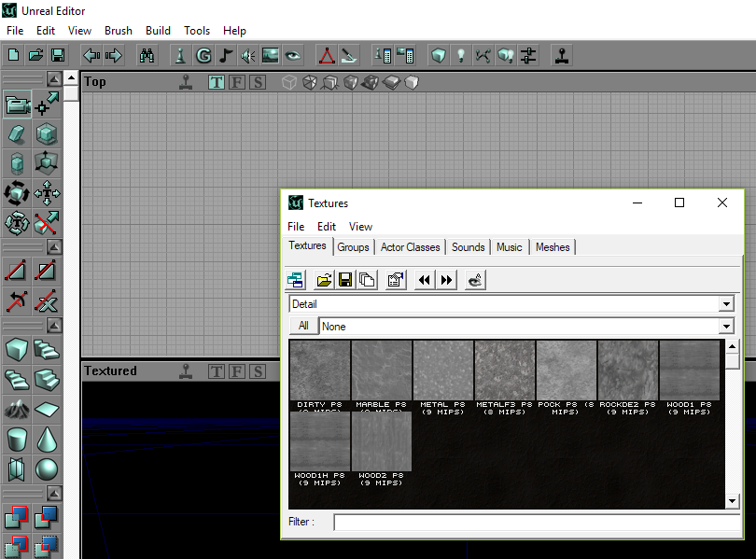The image size is (756, 559).
Task: Switch to the Groups tab
Action: pos(353,247)
